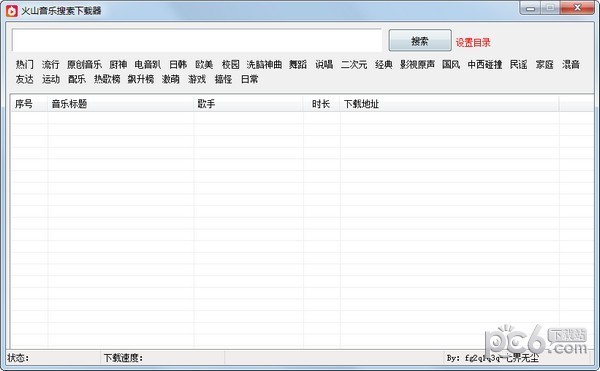Minimize the 火山音乐搜索下载器 window
Screen dimensions: 600x371
530,8
